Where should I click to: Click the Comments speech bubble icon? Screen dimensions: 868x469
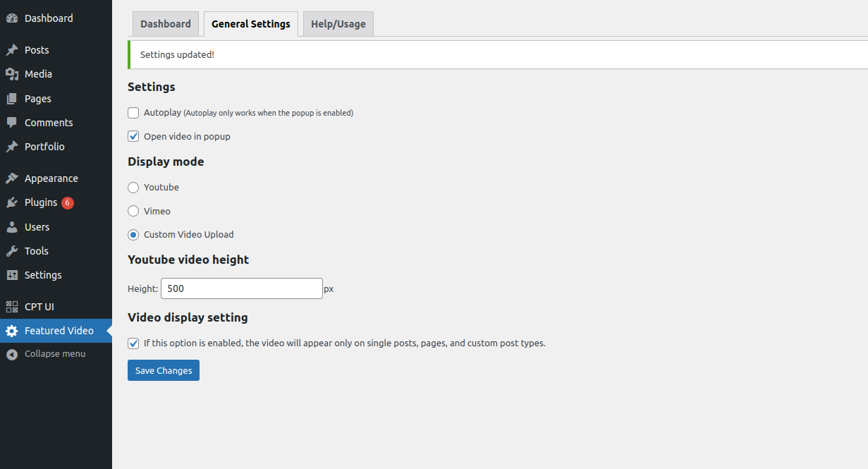pos(12,123)
